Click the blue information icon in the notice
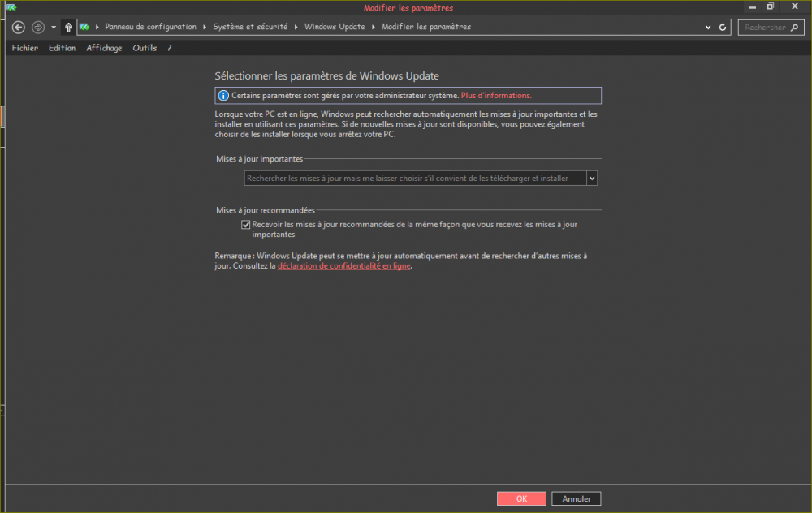This screenshot has width=812, height=513. [x=223, y=96]
